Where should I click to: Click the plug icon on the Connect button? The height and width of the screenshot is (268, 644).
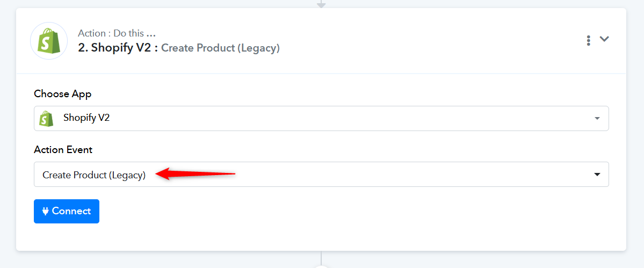pos(46,212)
